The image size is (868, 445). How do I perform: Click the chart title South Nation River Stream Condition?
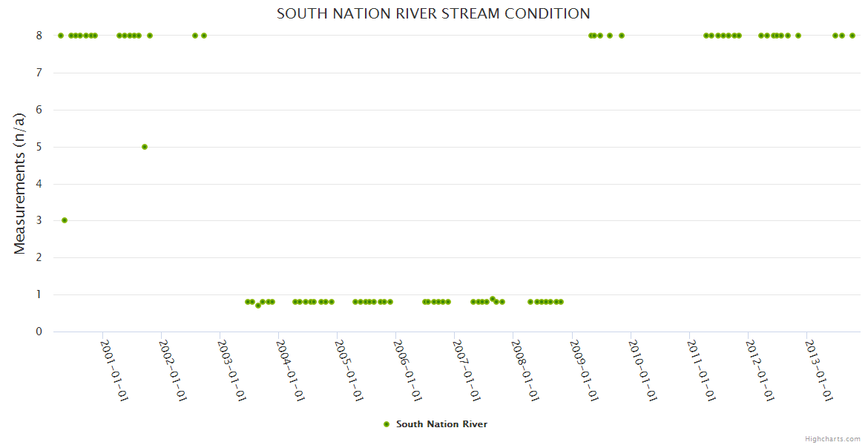433,14
